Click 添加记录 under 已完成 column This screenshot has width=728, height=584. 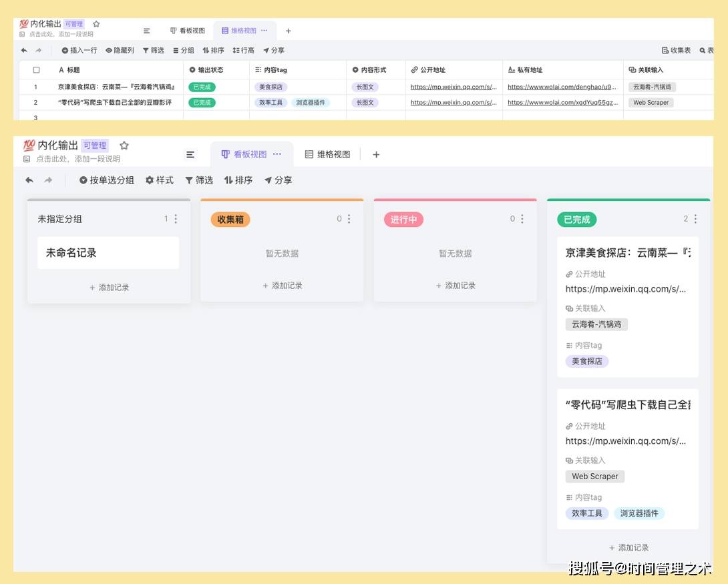628,548
